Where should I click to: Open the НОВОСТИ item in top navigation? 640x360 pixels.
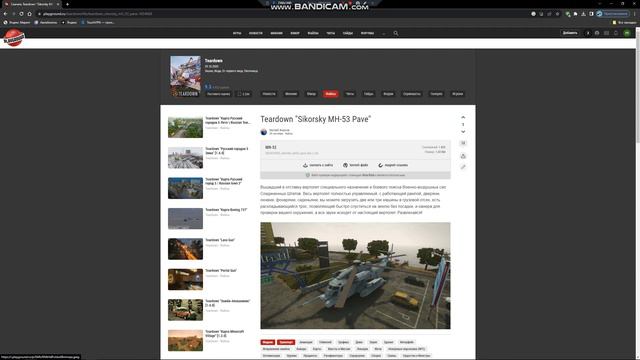(x=256, y=33)
